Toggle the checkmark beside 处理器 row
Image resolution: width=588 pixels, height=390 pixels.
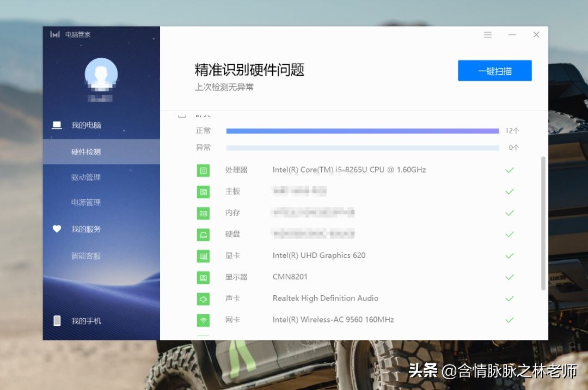510,170
